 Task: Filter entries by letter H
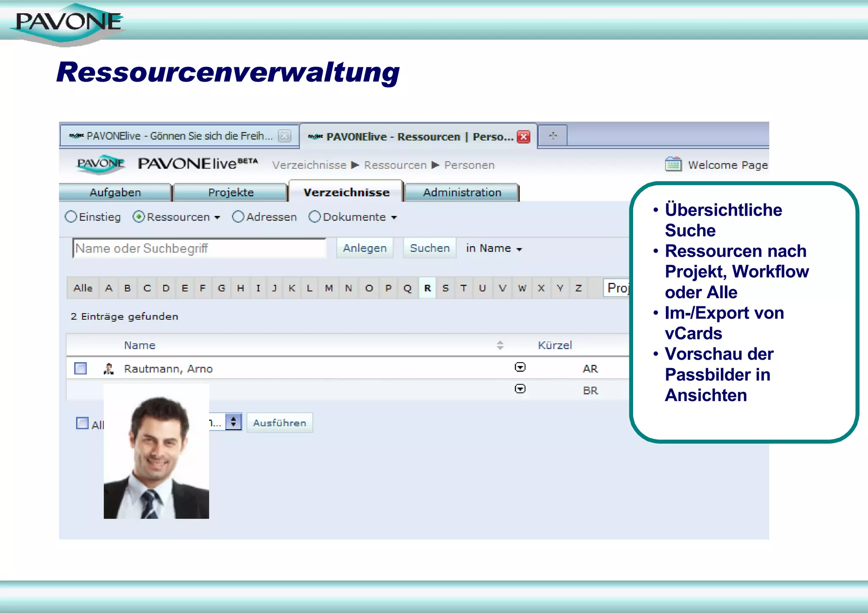pos(240,288)
